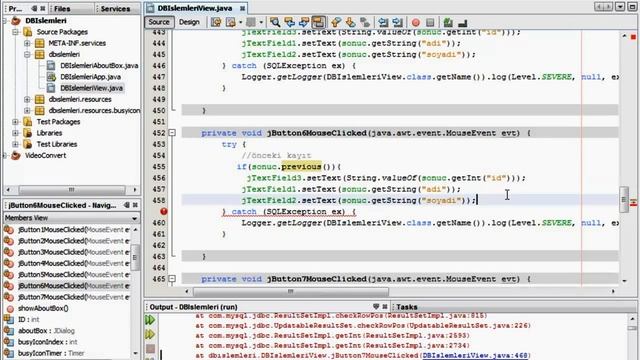640x360 pixels.
Task: Click the Back navigation toolbar icon
Action: (x=231, y=22)
